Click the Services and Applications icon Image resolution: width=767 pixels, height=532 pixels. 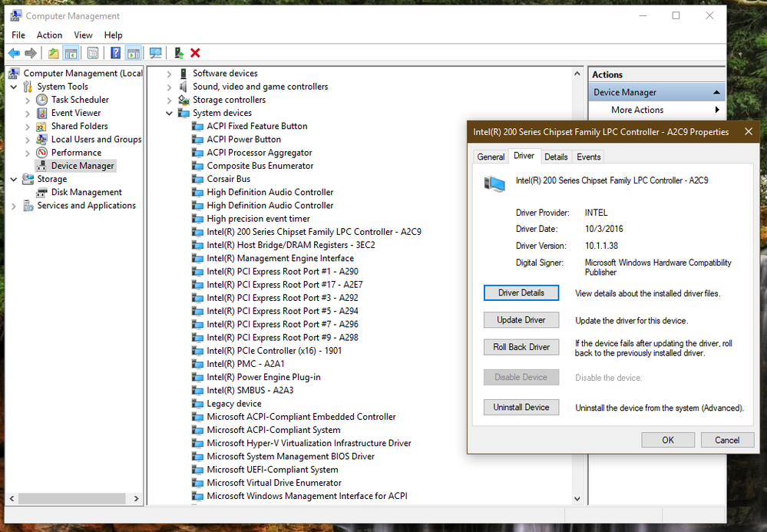[x=28, y=206]
